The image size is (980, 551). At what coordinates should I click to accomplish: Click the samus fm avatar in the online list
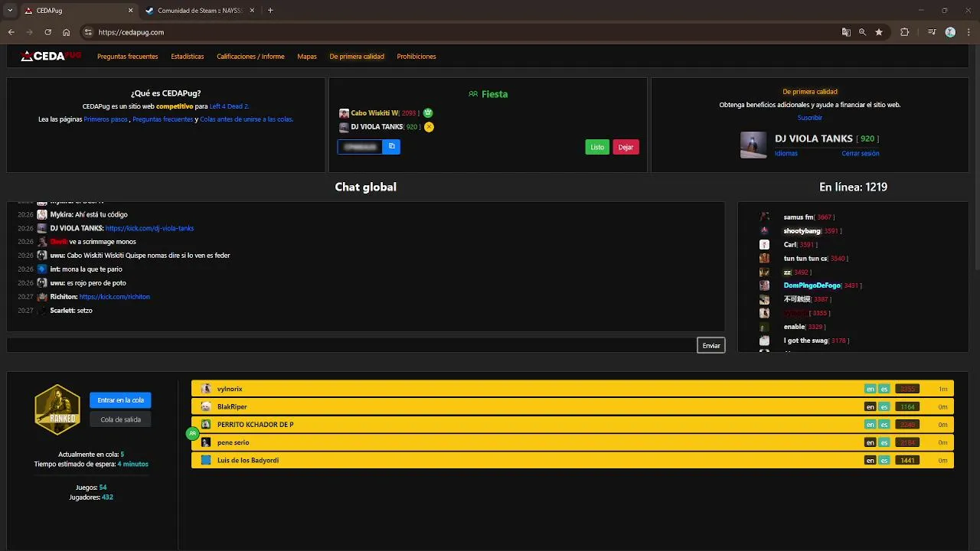click(764, 217)
